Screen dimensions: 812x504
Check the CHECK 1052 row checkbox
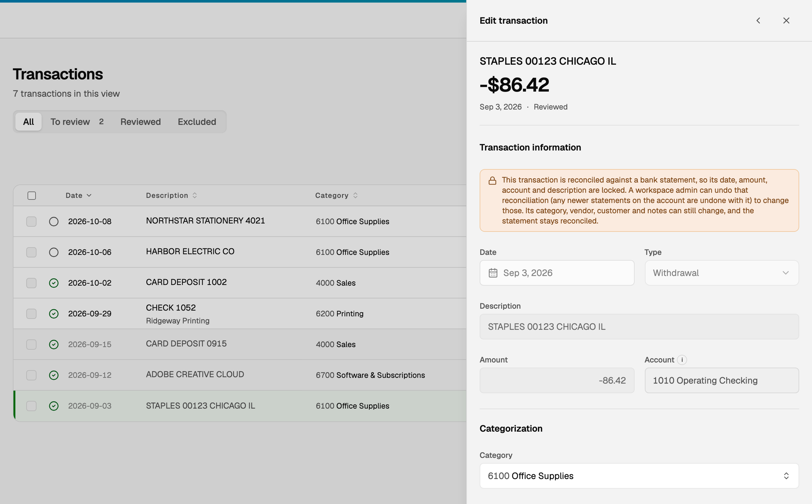31,314
